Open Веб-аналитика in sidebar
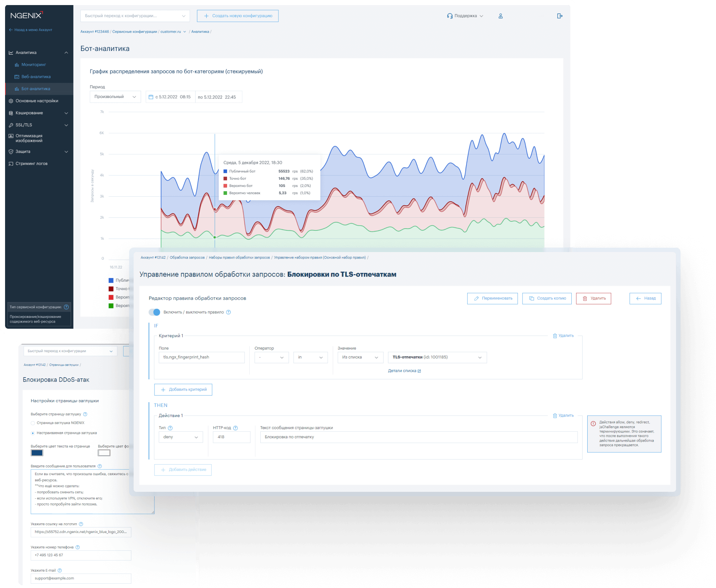The image size is (716, 588). (x=36, y=77)
